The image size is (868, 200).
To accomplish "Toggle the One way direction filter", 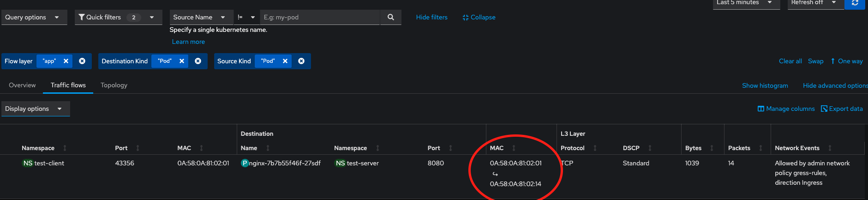I will pos(847,61).
